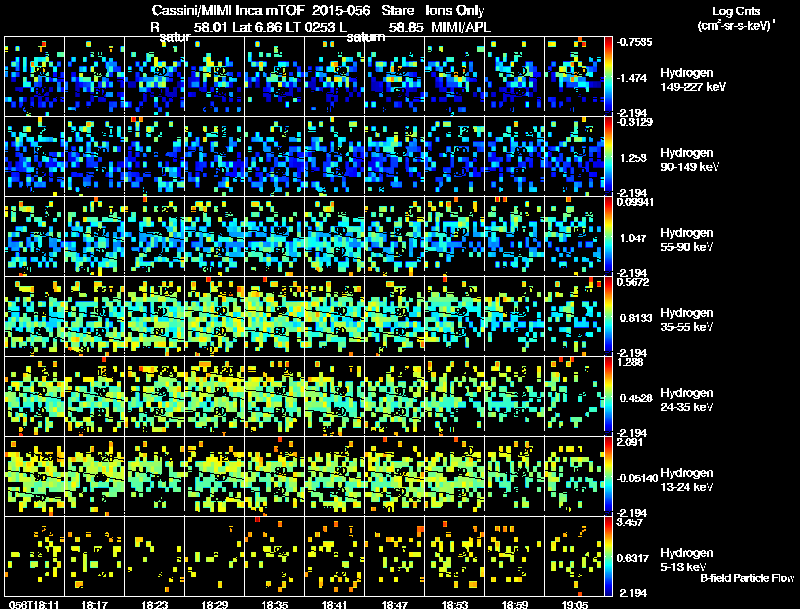
Task: Click the 'Hydrogen 35-55 keV' row label
Action: coord(687,320)
